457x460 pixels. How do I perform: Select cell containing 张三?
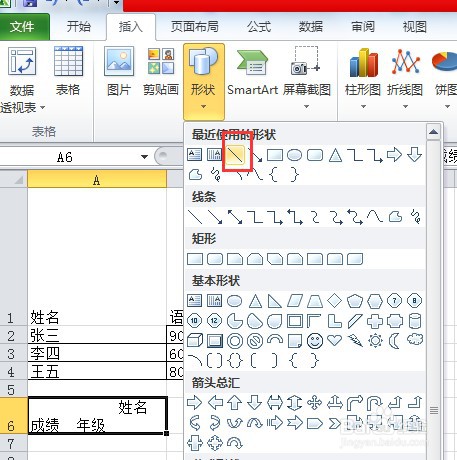click(x=97, y=335)
